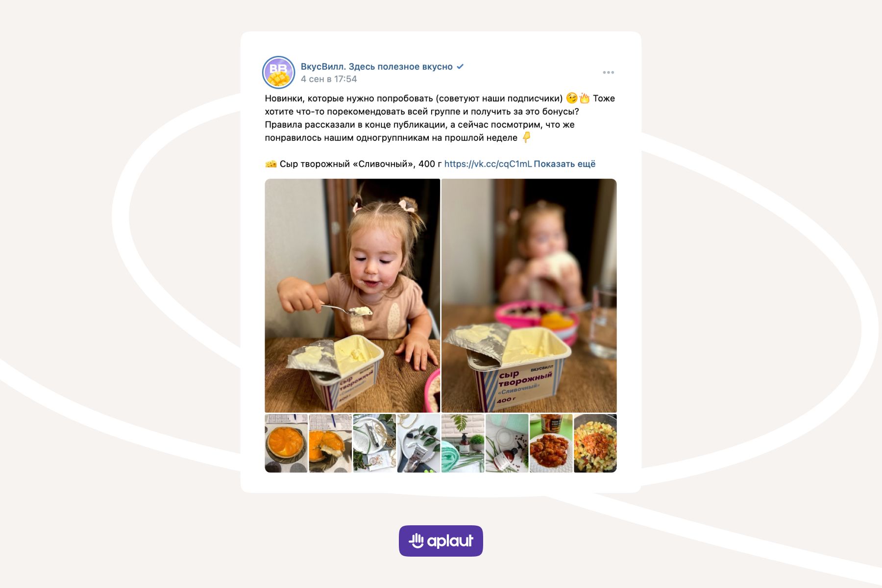
Task: Open the sliced orange tart thumbnail
Action: [x=330, y=443]
